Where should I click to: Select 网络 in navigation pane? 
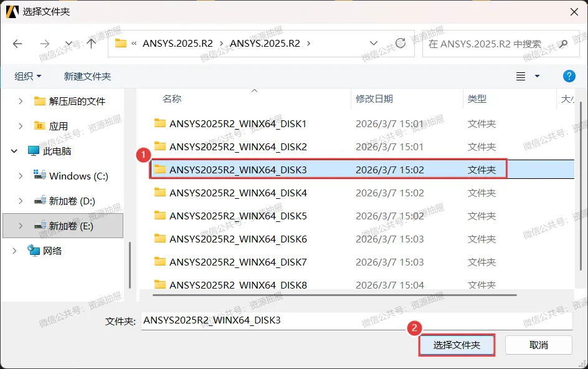point(45,251)
